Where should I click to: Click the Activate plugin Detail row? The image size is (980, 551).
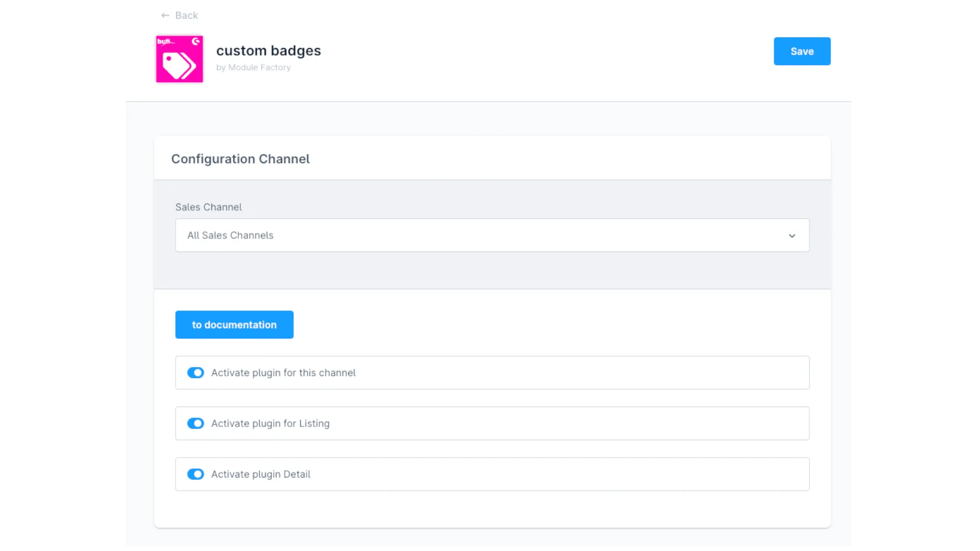(492, 474)
